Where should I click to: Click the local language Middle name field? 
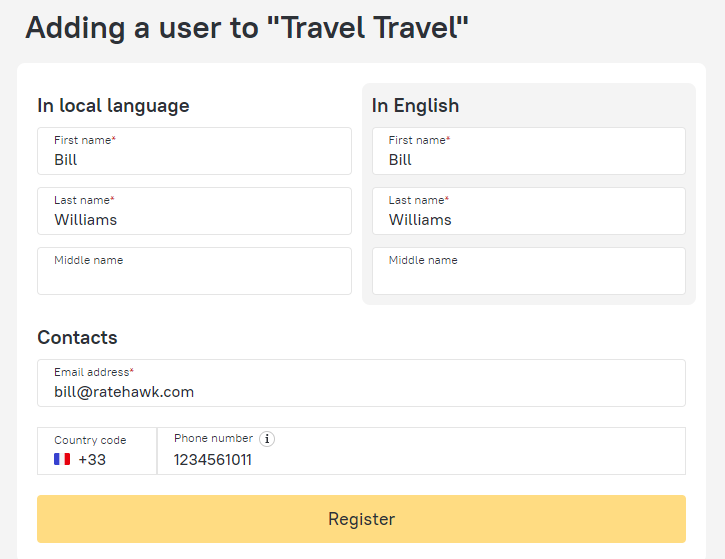click(194, 271)
